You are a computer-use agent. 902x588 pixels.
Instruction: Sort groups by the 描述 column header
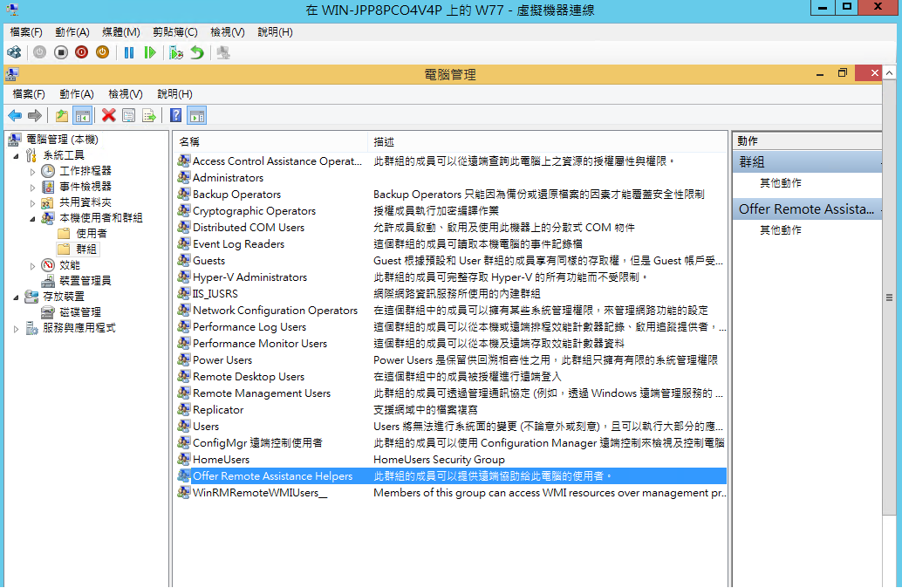tap(547, 141)
